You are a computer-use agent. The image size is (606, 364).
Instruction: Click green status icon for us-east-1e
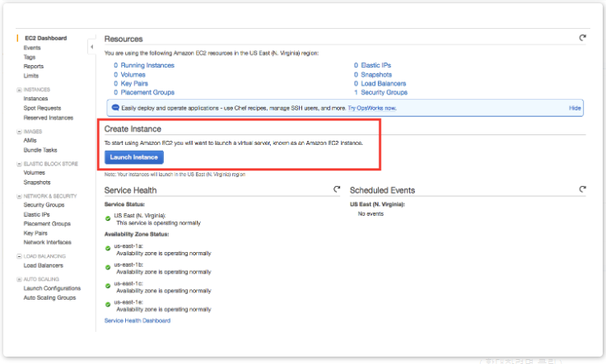(x=108, y=305)
